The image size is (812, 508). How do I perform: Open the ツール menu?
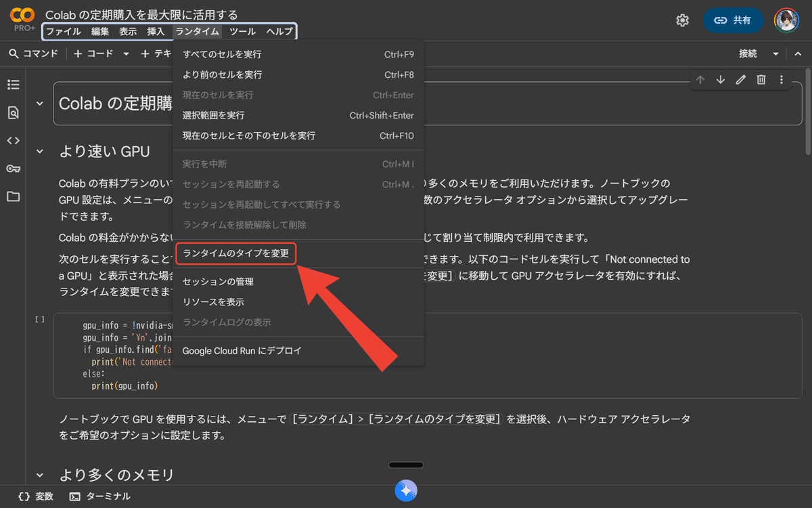[x=243, y=31]
